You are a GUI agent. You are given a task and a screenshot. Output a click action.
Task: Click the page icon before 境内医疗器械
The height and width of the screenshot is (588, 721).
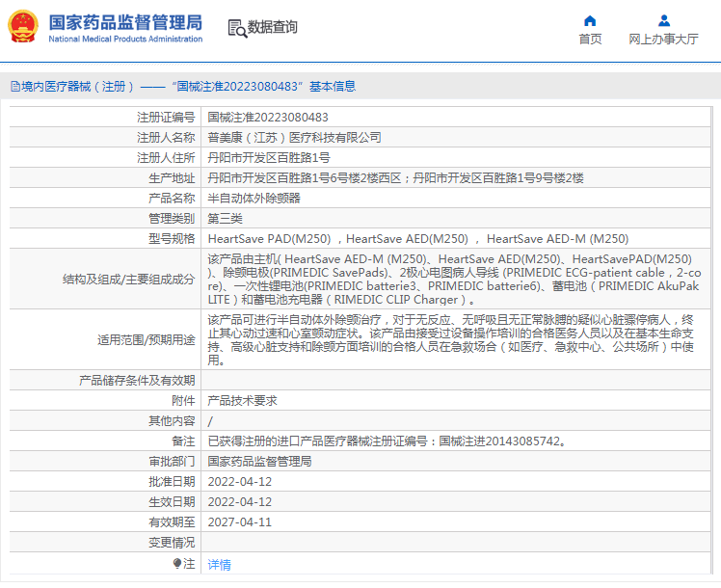pos(14,87)
